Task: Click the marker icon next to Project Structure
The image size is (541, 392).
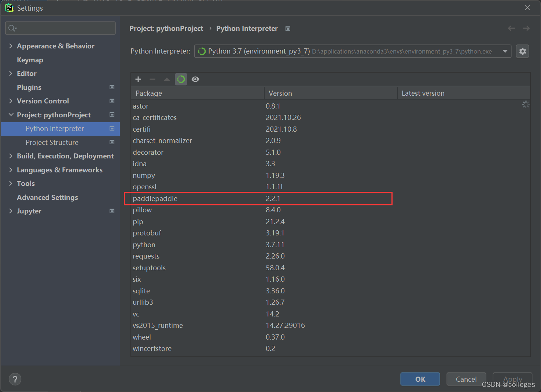Action: (112, 142)
